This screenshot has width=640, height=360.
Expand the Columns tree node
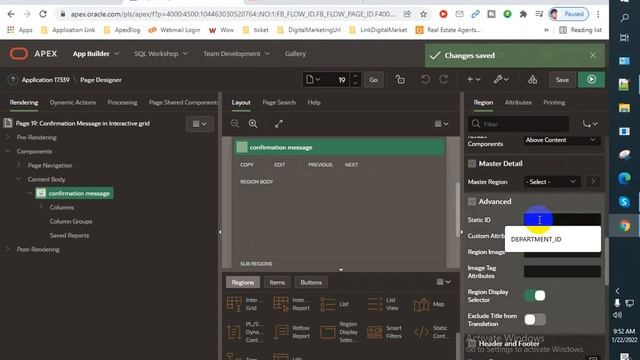click(41, 207)
